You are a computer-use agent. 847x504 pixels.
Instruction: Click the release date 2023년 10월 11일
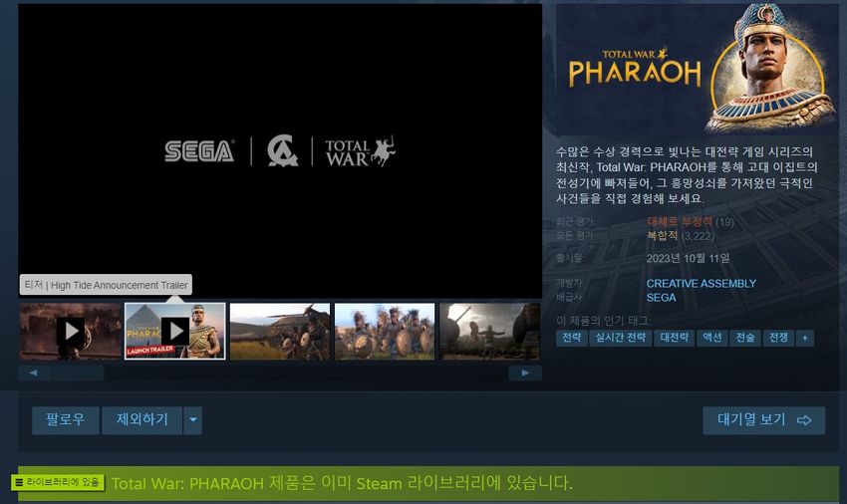688,258
